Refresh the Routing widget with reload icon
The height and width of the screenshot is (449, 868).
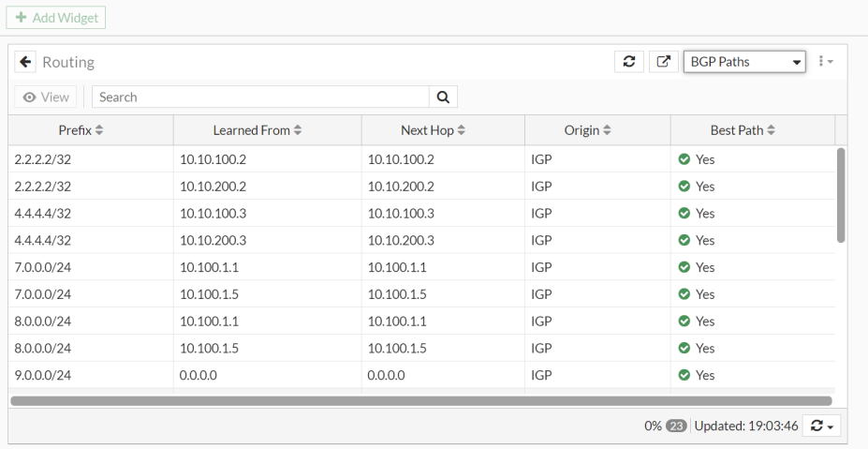(629, 62)
